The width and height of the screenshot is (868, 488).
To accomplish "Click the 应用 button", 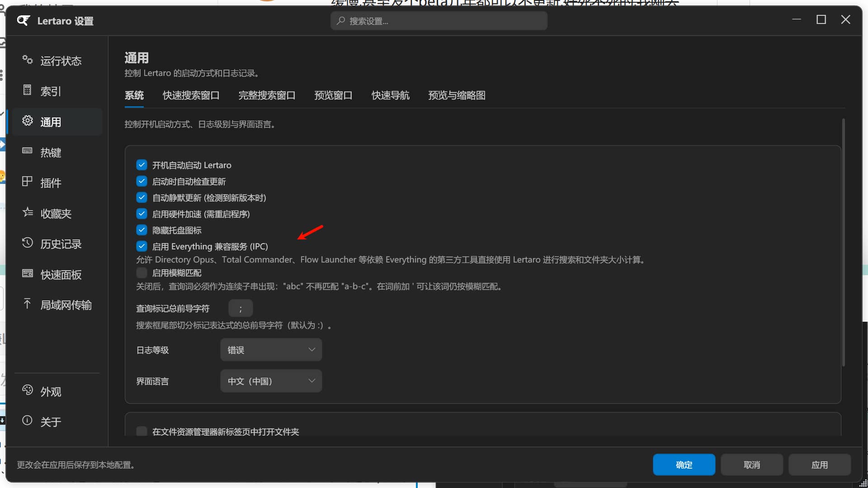I will pos(820,465).
